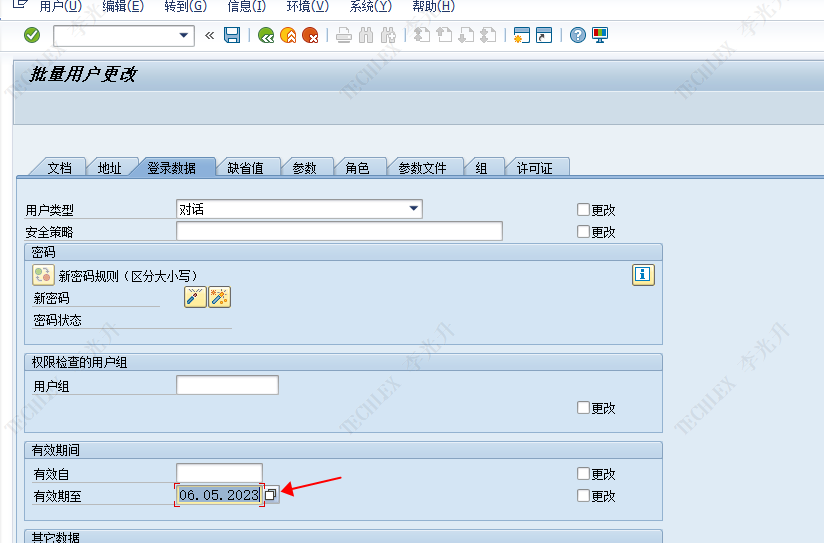Click the first password wizard wand icon

click(x=195, y=297)
